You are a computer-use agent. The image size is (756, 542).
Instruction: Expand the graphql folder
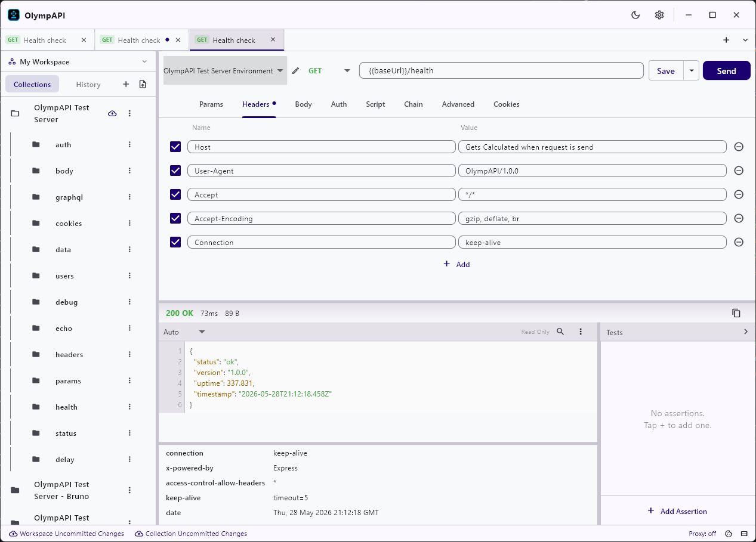pos(36,197)
